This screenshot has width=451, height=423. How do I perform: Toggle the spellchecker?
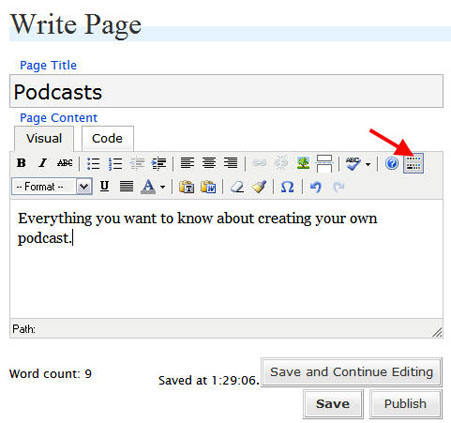tap(353, 163)
